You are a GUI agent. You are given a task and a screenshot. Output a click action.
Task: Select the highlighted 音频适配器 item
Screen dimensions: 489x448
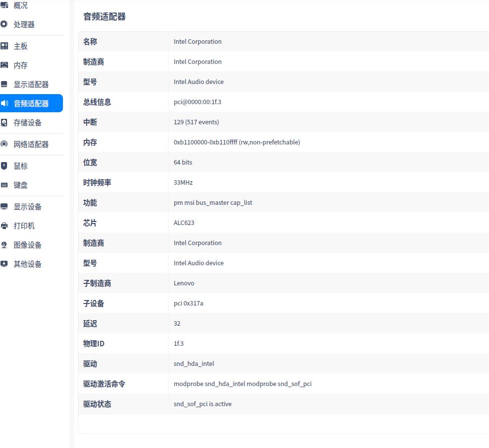[x=31, y=103]
